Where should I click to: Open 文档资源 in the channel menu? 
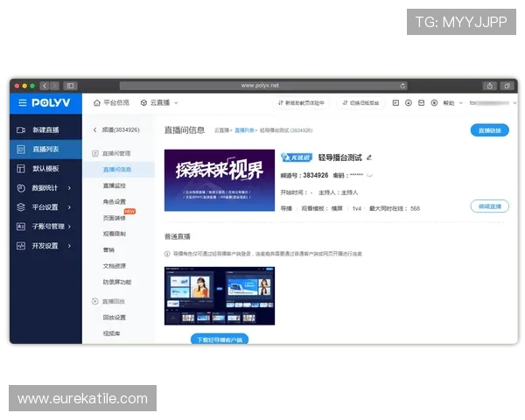coord(115,266)
